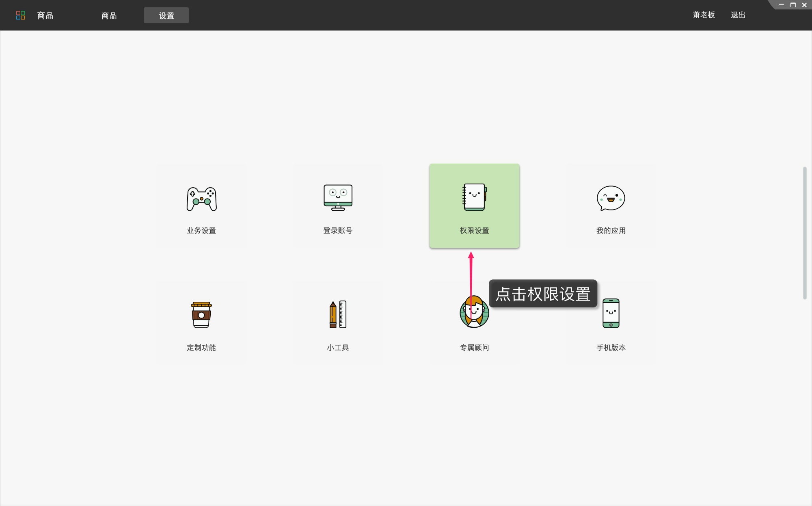Click 退出 to log out

[x=738, y=15]
